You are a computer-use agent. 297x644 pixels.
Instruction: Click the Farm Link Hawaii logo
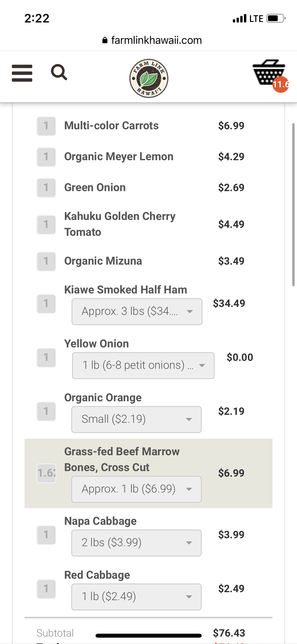(149, 78)
